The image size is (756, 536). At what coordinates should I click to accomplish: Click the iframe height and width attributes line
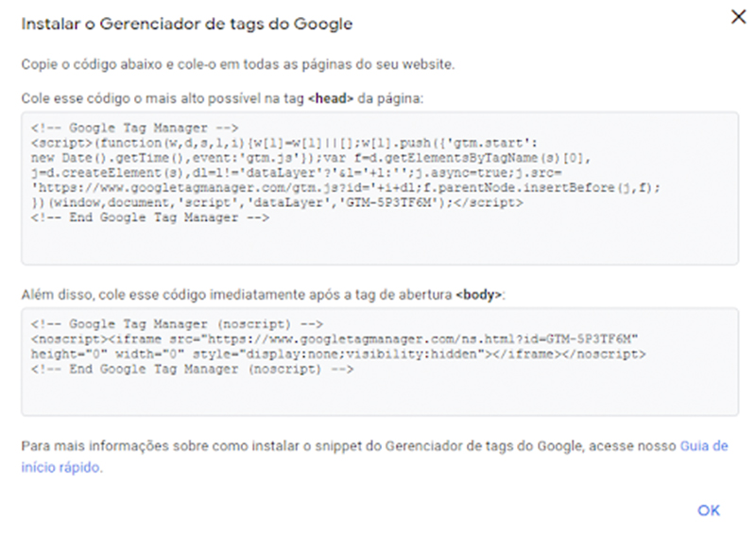pos(338,354)
